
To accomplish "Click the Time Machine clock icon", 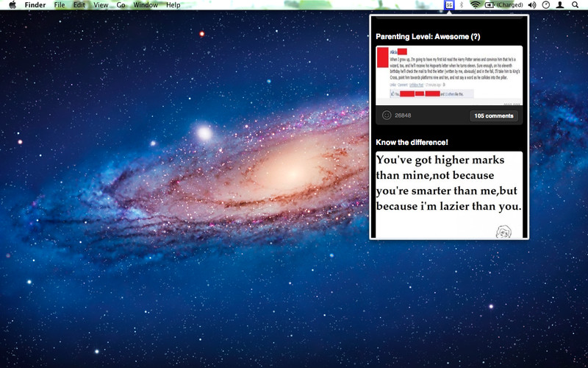I will 546,5.
